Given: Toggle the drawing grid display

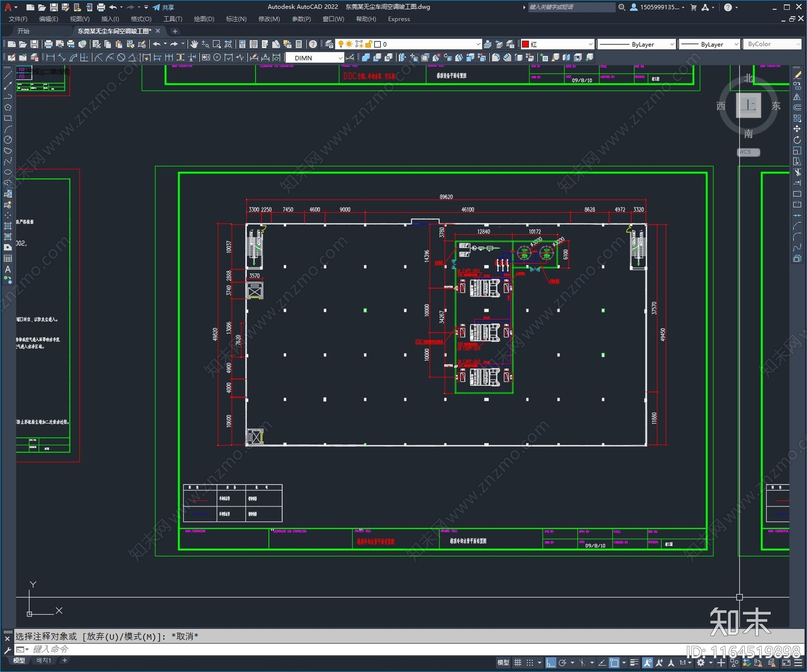Looking at the screenshot, I should point(518,662).
